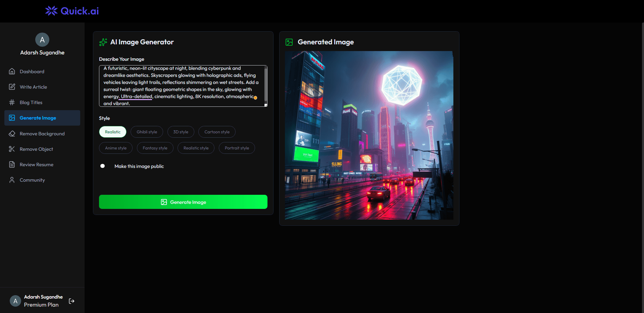Open Write Article via pencil icon
644x313 pixels.
click(x=12, y=87)
